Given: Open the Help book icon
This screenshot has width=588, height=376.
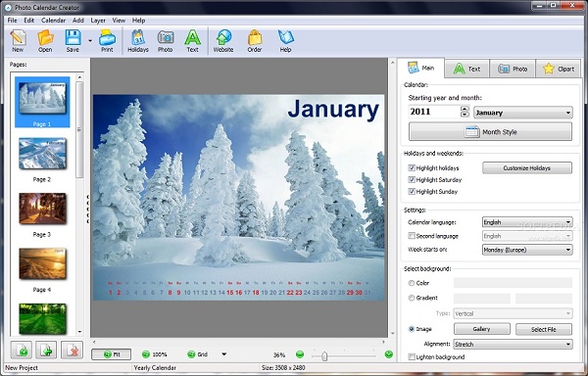Looking at the screenshot, I should point(286,41).
